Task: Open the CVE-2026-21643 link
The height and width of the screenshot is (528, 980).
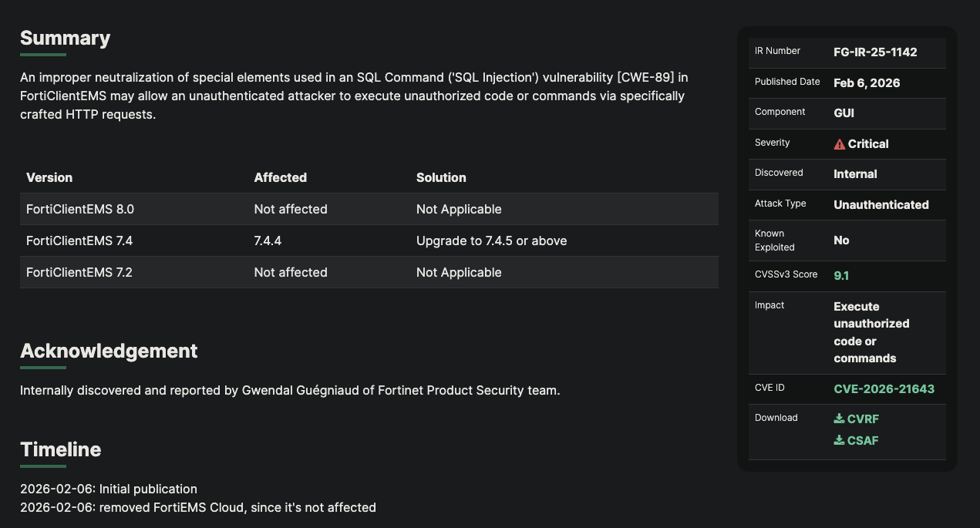Action: 884,389
